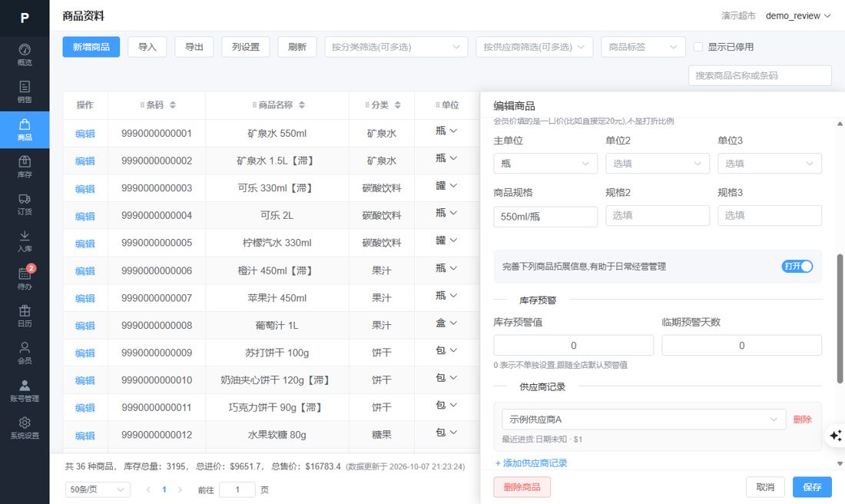Open the 商品标签 tag dropdown
Viewport: 845px width, 504px height.
point(643,47)
